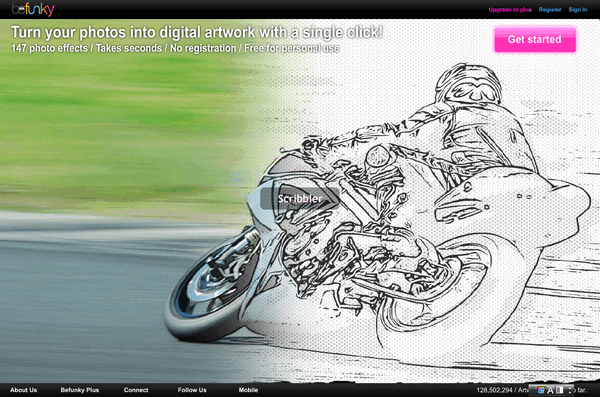Open the About Us footer menu
This screenshot has height=397, width=600.
coord(24,390)
